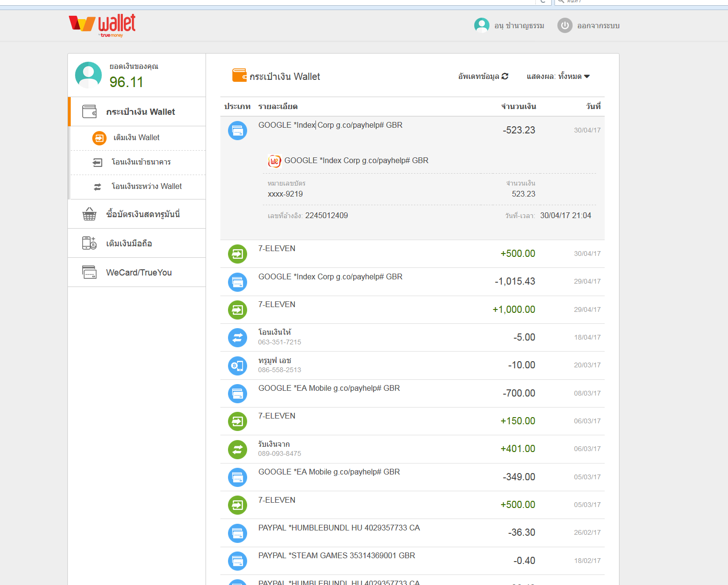Click card icon of the -523.23 Google transaction
Viewport: 728px width, 585px height.
(x=238, y=131)
